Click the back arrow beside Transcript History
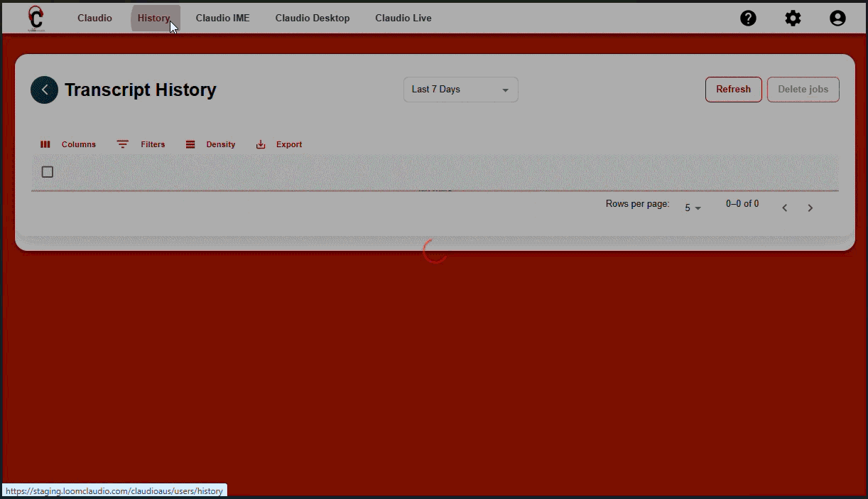This screenshot has height=499, width=868. click(45, 90)
